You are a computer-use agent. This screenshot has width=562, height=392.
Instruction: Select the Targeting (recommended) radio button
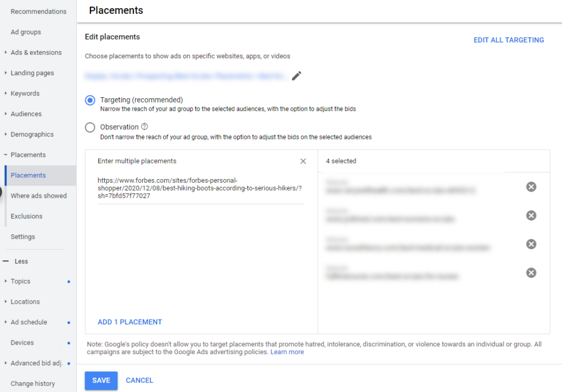click(90, 100)
